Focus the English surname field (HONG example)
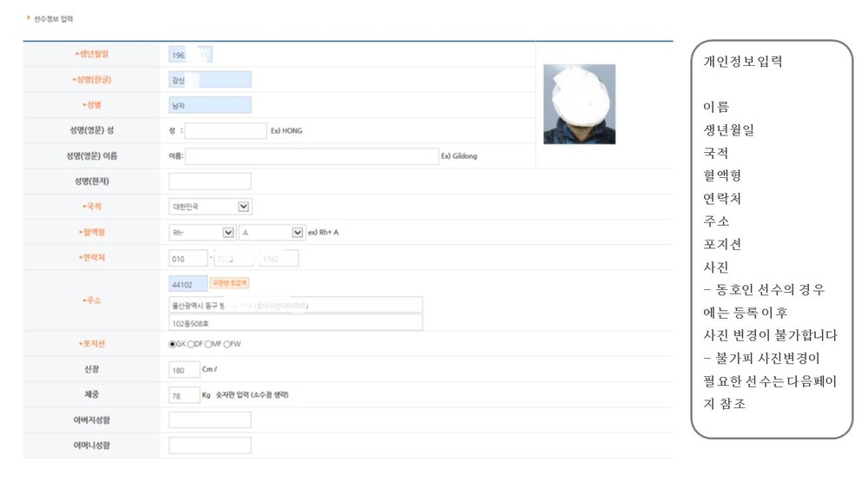868x489 pixels. coord(226,130)
